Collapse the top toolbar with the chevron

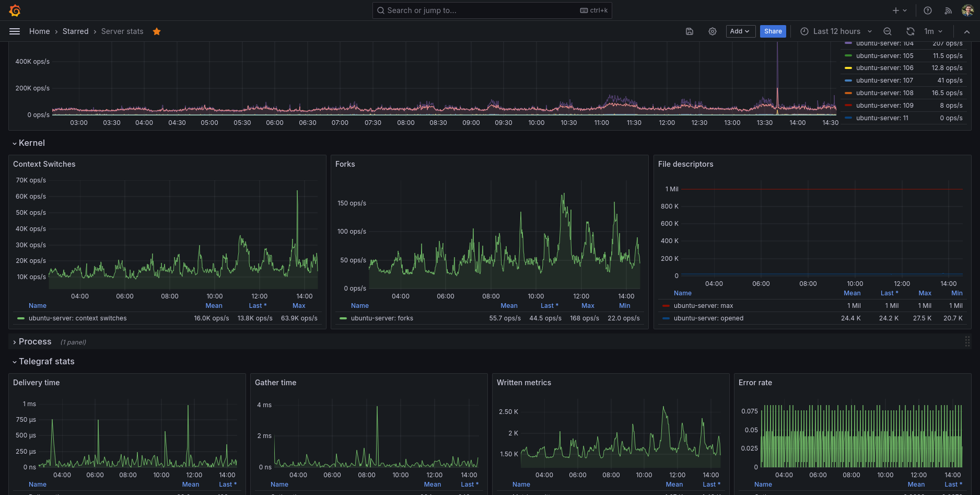click(967, 31)
